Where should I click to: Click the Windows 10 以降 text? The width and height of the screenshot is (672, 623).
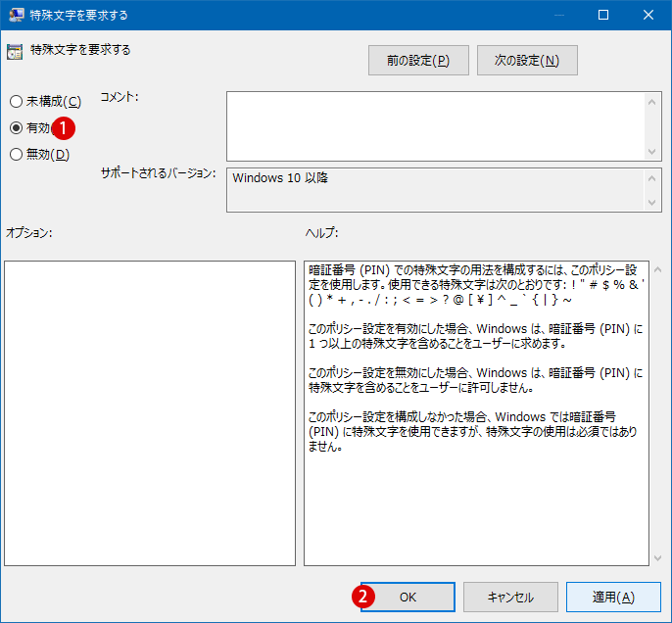coord(280,178)
